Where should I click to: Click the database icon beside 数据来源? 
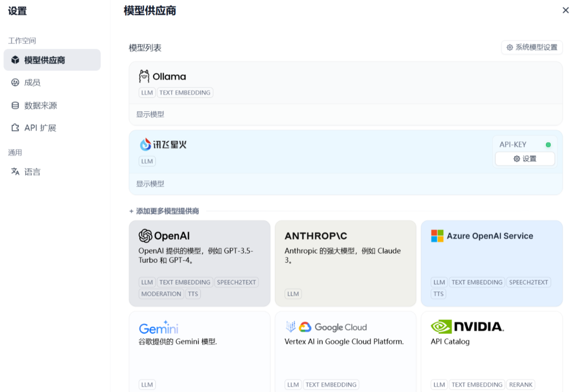coord(15,105)
